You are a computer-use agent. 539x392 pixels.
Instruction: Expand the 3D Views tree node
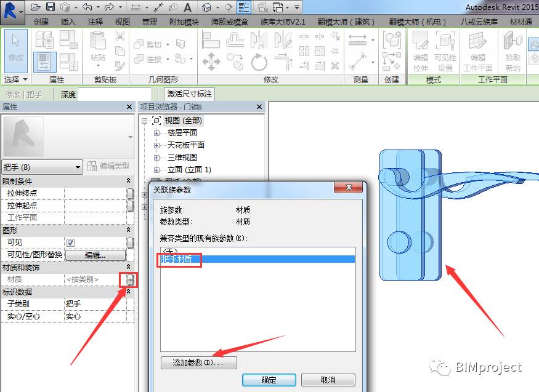(x=156, y=158)
